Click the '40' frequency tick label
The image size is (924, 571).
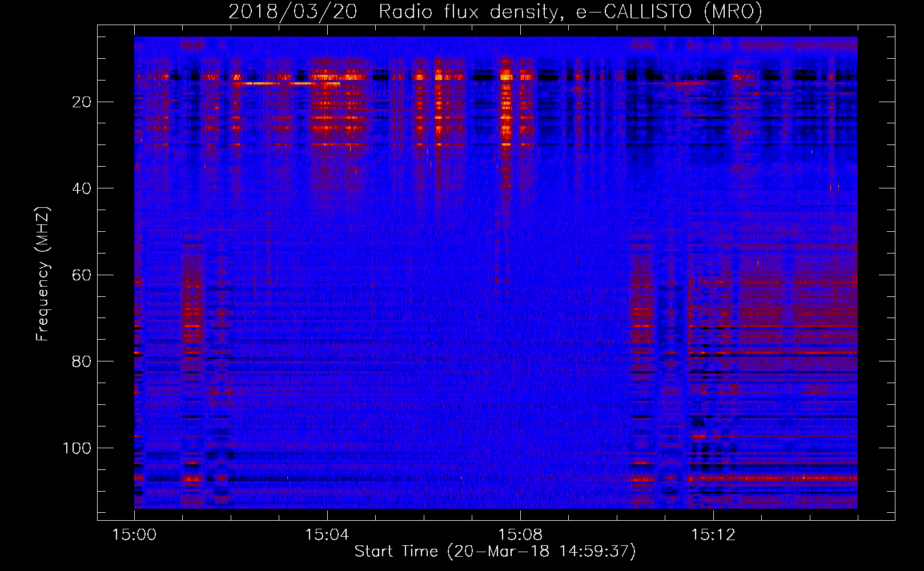[82, 188]
